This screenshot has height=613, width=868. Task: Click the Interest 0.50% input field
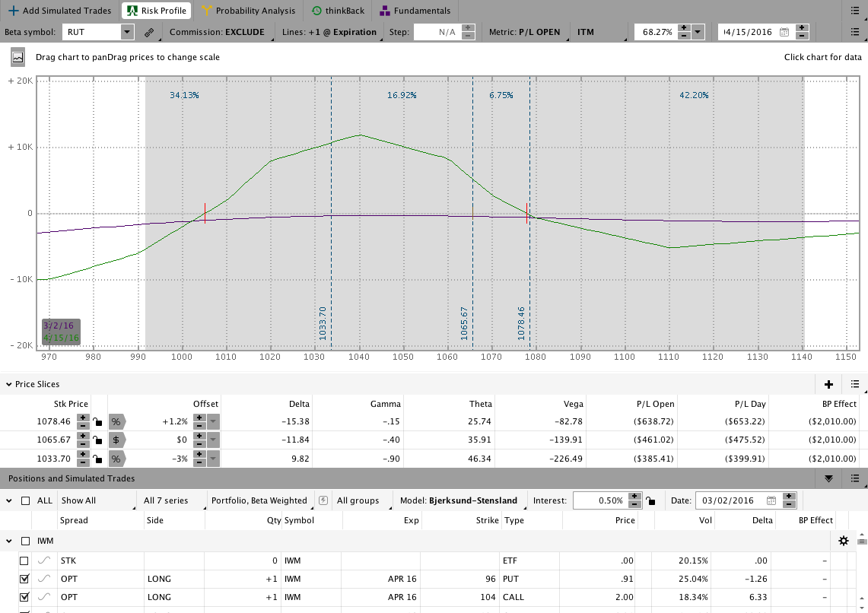click(x=601, y=500)
